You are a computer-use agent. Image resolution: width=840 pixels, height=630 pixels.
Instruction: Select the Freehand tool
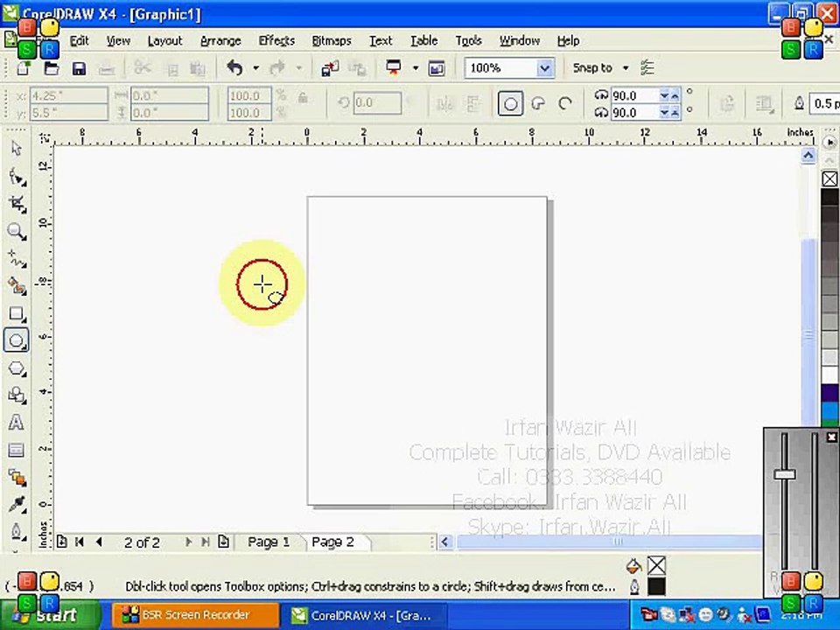click(17, 259)
